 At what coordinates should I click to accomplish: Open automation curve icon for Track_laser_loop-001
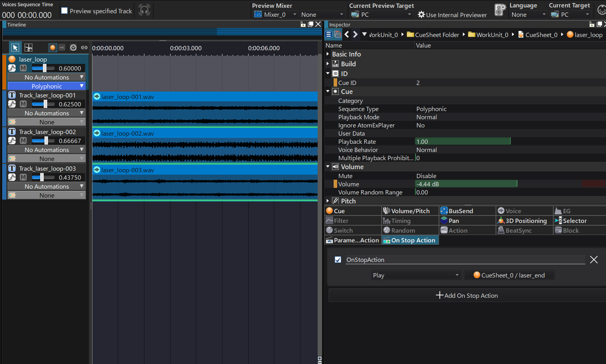[12, 104]
